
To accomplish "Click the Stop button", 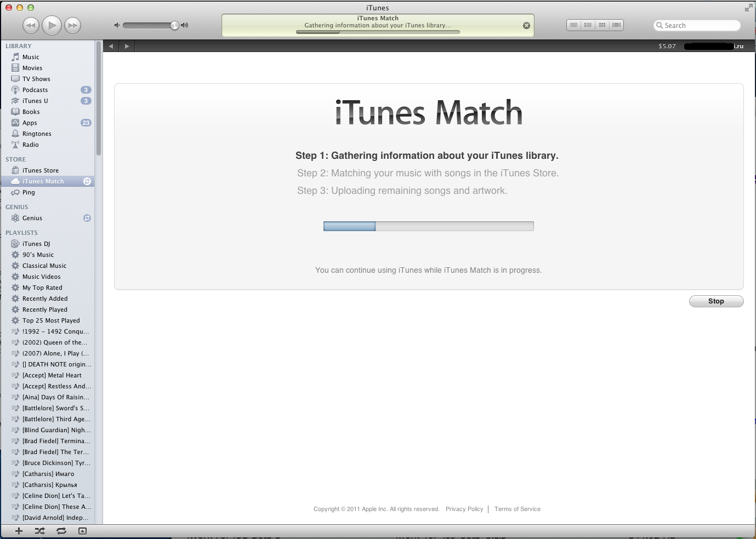I will pyautogui.click(x=716, y=301).
